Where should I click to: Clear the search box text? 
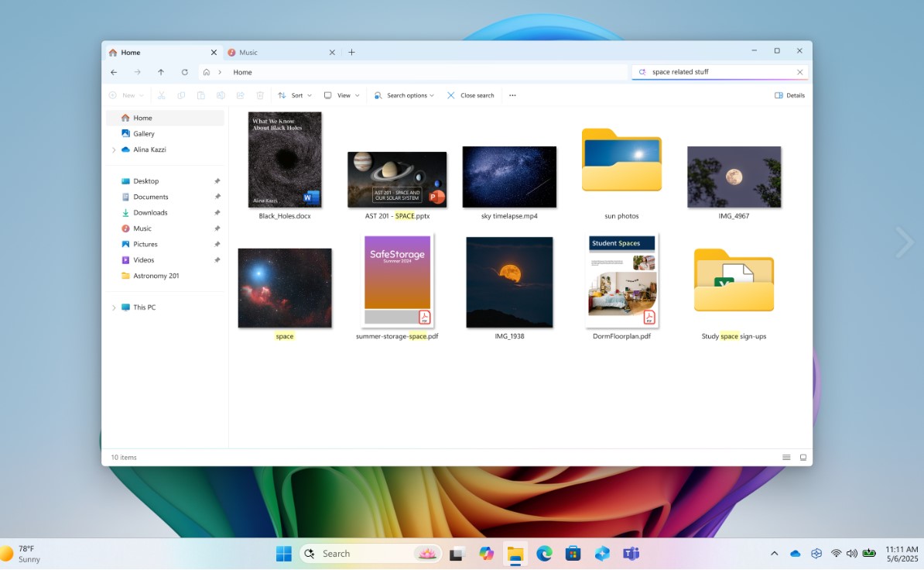[799, 72]
